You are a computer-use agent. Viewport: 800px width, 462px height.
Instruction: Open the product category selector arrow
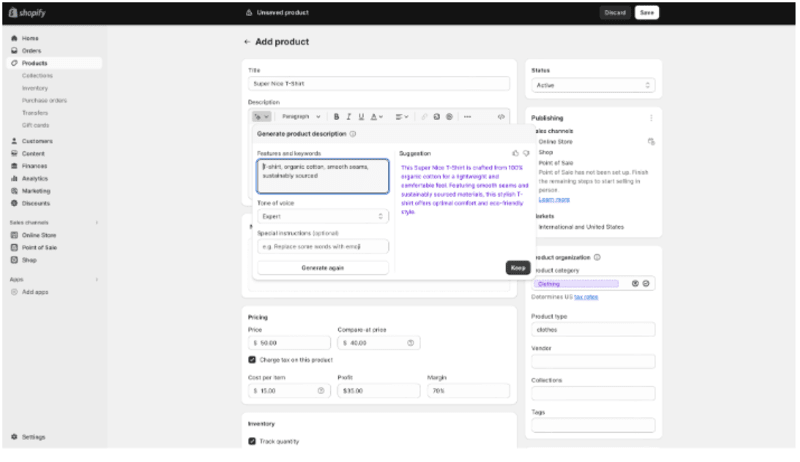coord(646,284)
